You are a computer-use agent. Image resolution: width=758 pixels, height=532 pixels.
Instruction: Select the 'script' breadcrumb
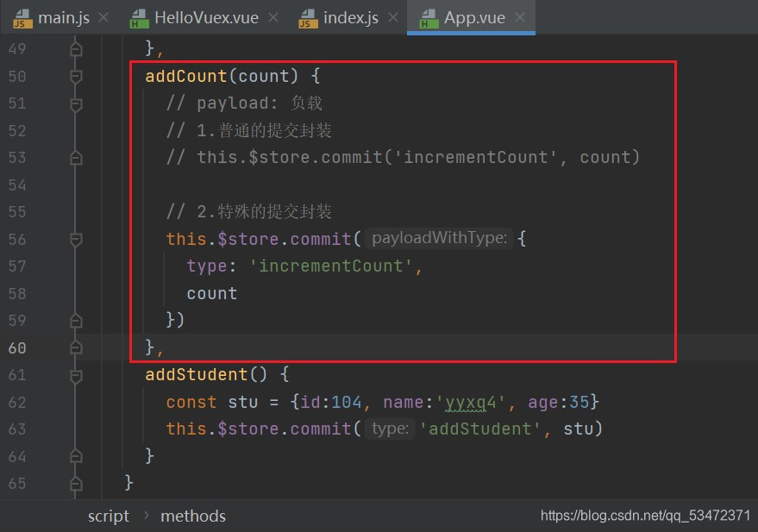(109, 516)
